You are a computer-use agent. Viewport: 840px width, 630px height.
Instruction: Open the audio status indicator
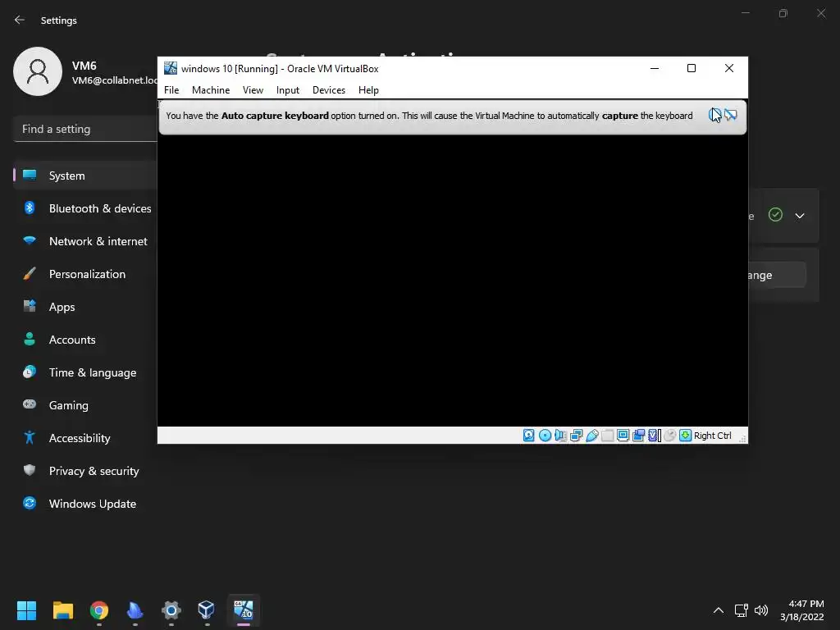click(x=560, y=436)
